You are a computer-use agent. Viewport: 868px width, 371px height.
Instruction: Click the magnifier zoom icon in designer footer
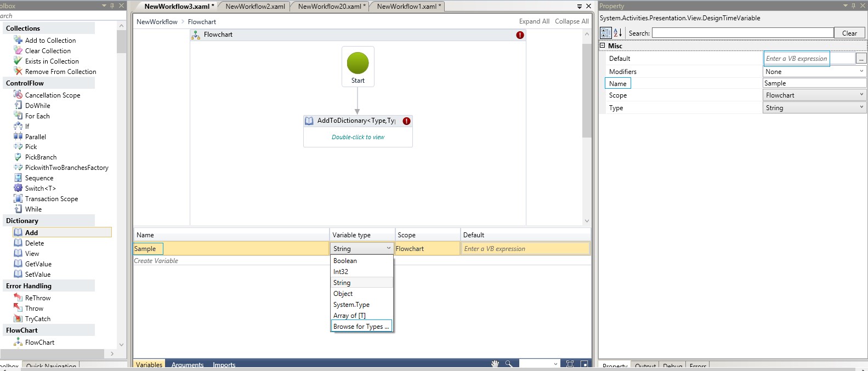[509, 364]
